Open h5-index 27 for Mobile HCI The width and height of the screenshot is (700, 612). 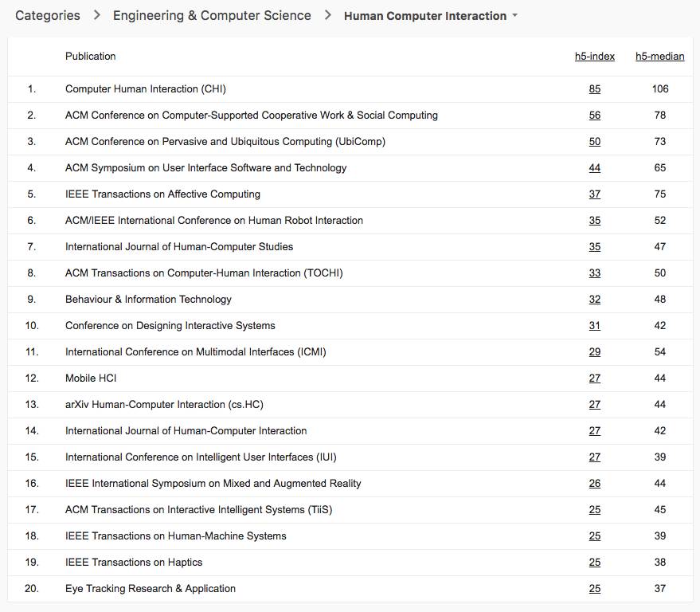point(595,379)
